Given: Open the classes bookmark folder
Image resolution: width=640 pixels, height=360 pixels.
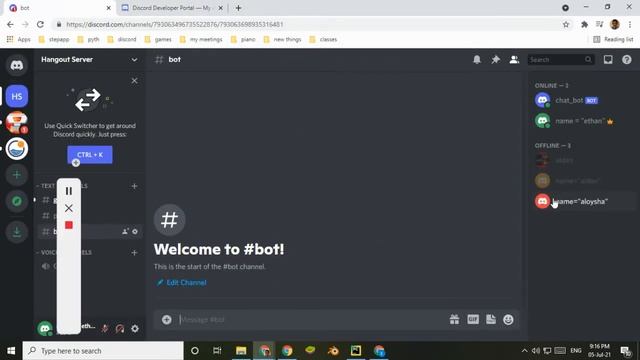Looking at the screenshot, I should point(323,40).
